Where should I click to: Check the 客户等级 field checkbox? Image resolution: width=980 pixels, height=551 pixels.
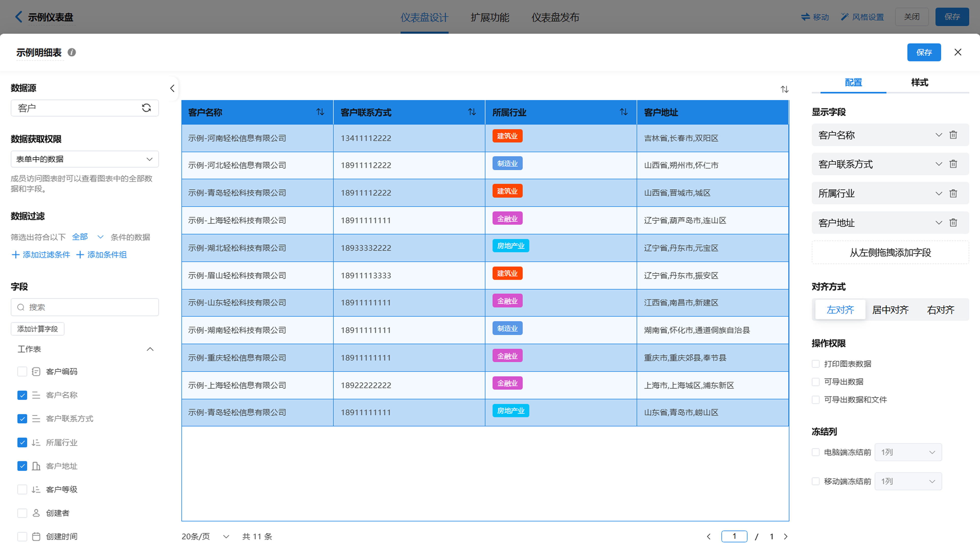(x=22, y=490)
